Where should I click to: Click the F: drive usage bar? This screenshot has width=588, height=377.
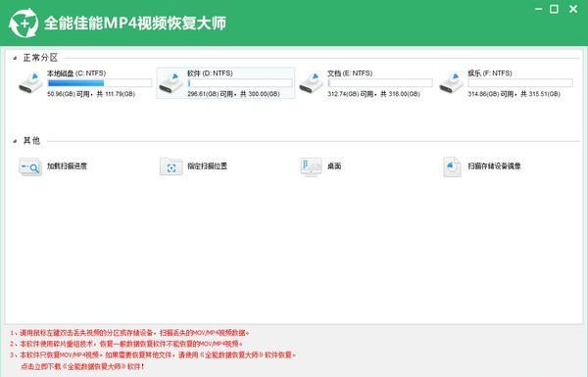click(x=520, y=83)
